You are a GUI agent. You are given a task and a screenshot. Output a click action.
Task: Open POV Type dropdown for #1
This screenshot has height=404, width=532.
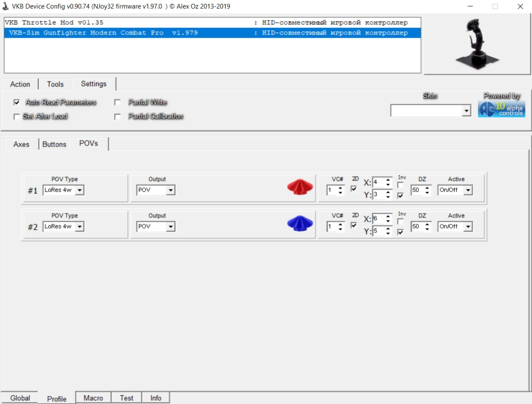(79, 190)
